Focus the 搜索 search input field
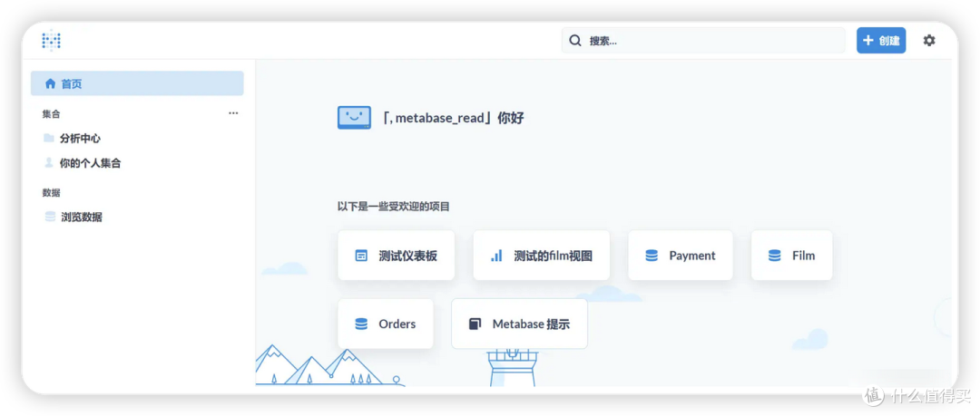 [703, 41]
